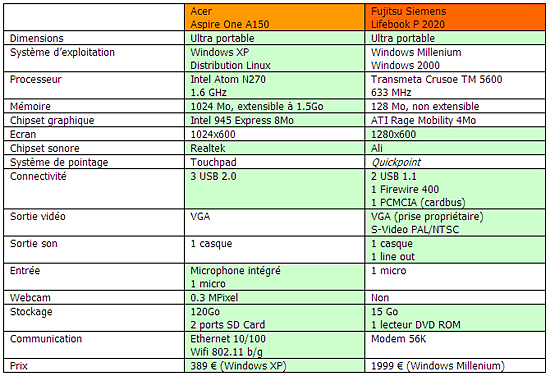Click the Système d'exploitation row label
The height and width of the screenshot is (376, 550).
pyautogui.click(x=62, y=52)
